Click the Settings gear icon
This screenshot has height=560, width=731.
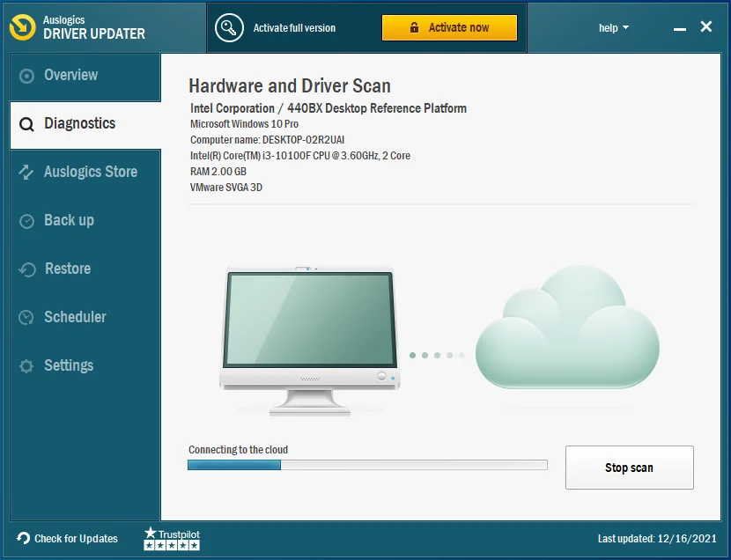(x=26, y=366)
